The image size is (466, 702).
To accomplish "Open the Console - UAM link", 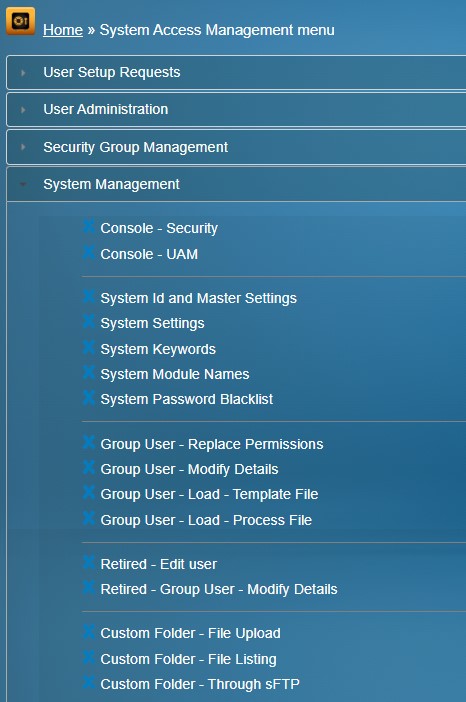I will pos(149,254).
